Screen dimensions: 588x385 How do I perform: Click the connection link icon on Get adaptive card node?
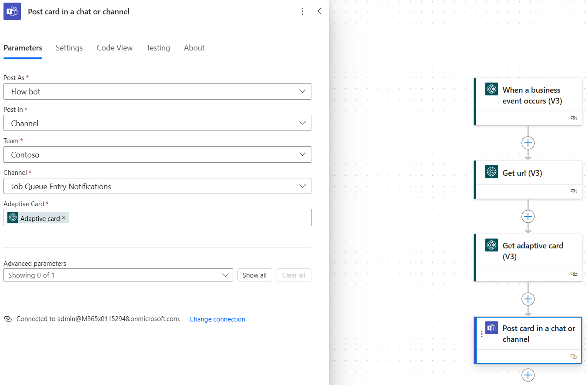(574, 274)
